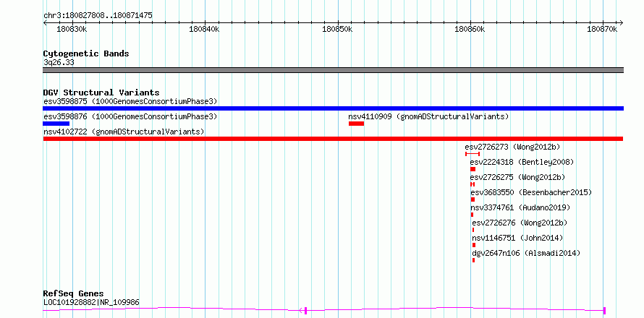Click the dgv2647n106 (Alsmadi2014) label
The image size is (644, 318).
coord(526,253)
